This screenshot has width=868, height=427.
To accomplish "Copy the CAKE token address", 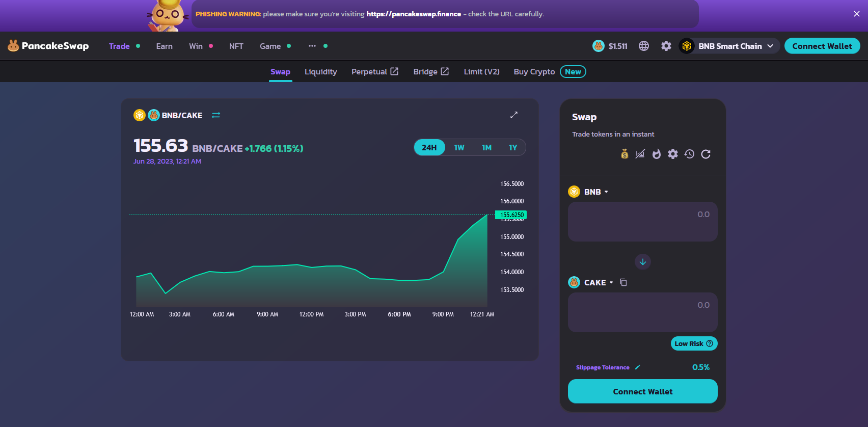I will click(x=623, y=282).
